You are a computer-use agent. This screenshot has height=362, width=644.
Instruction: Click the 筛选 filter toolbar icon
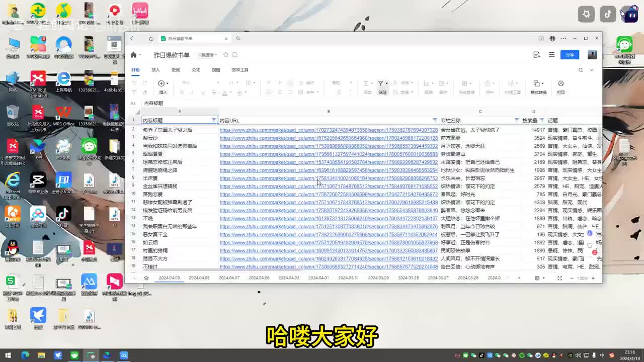coord(381,83)
